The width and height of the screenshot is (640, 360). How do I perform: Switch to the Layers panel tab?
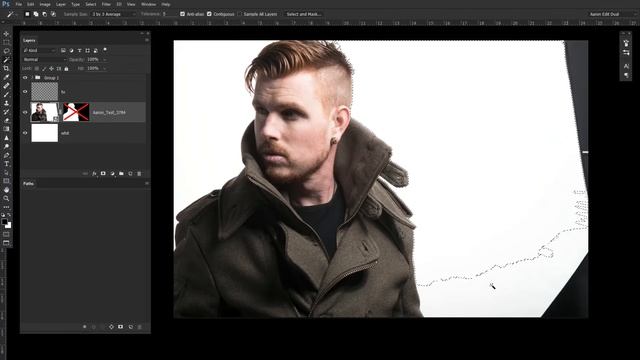[x=29, y=40]
